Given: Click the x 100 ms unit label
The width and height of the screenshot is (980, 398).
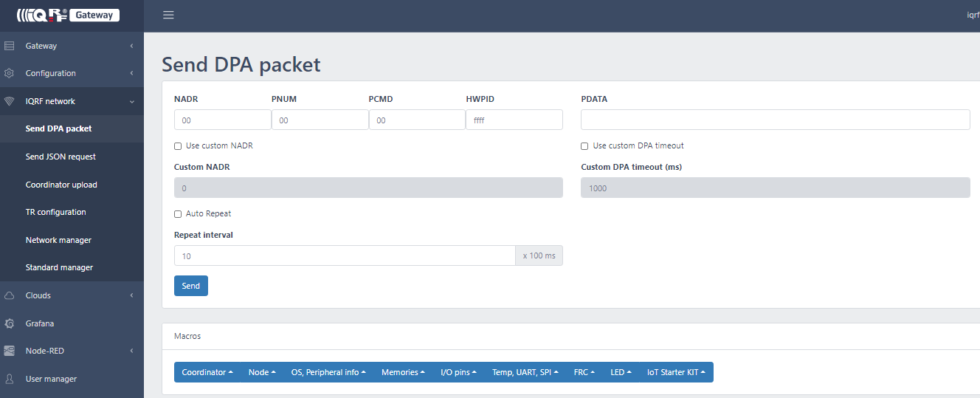Looking at the screenshot, I should pos(539,255).
